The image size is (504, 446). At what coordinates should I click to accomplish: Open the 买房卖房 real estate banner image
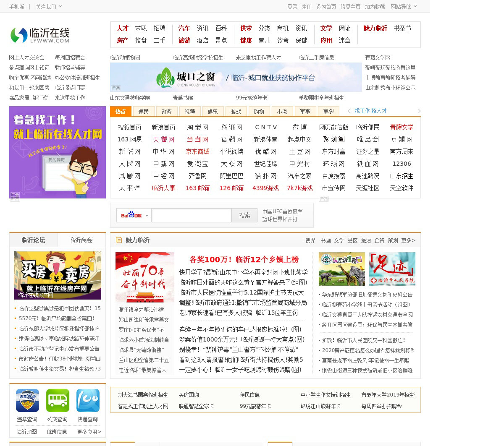58,275
